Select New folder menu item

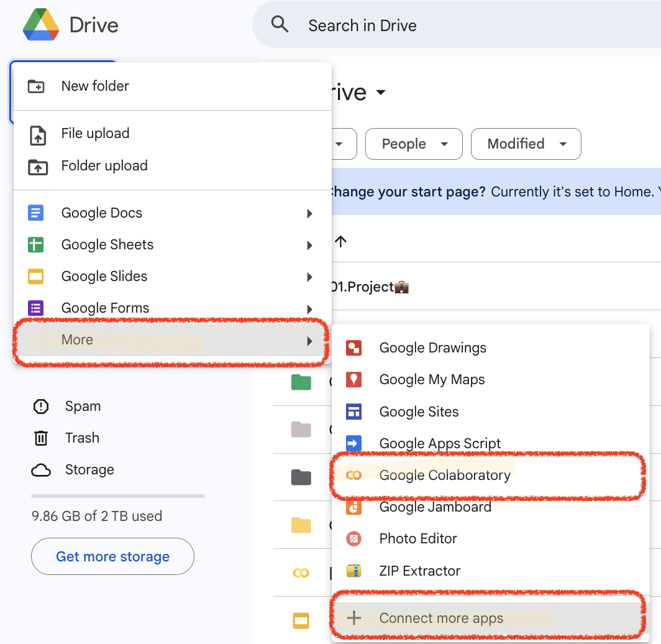[173, 86]
